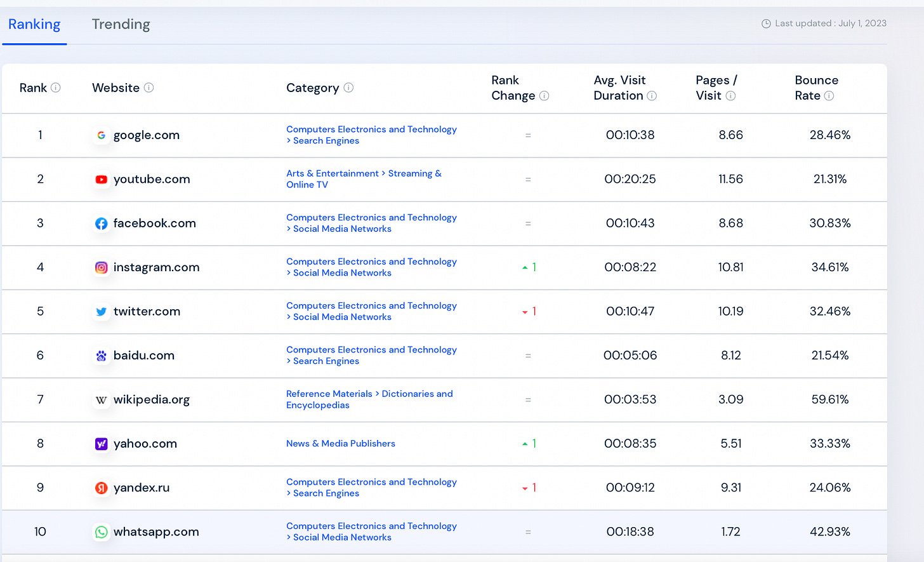
Task: Open the News & Media Publishers category
Action: tap(341, 444)
